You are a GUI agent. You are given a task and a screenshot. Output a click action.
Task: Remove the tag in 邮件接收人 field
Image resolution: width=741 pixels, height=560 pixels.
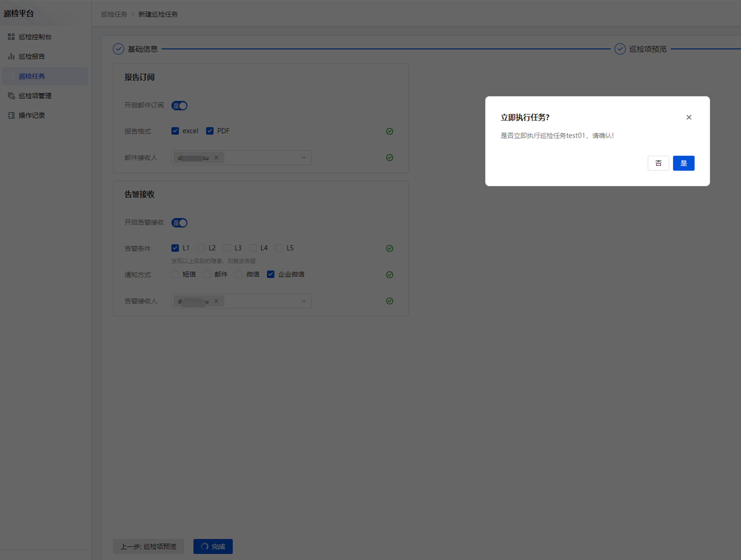[216, 158]
